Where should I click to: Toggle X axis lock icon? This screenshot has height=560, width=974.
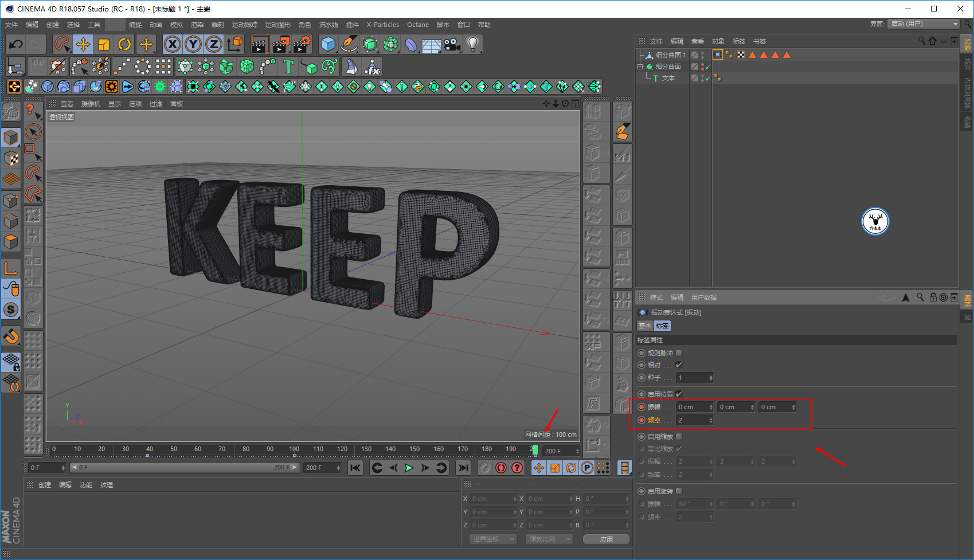point(172,44)
